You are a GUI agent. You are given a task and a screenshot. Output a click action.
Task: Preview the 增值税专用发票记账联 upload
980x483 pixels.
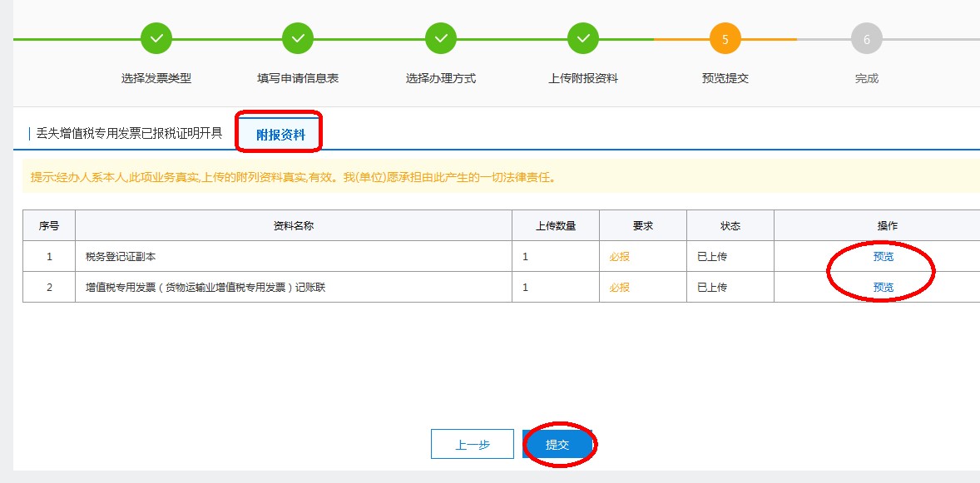883,287
